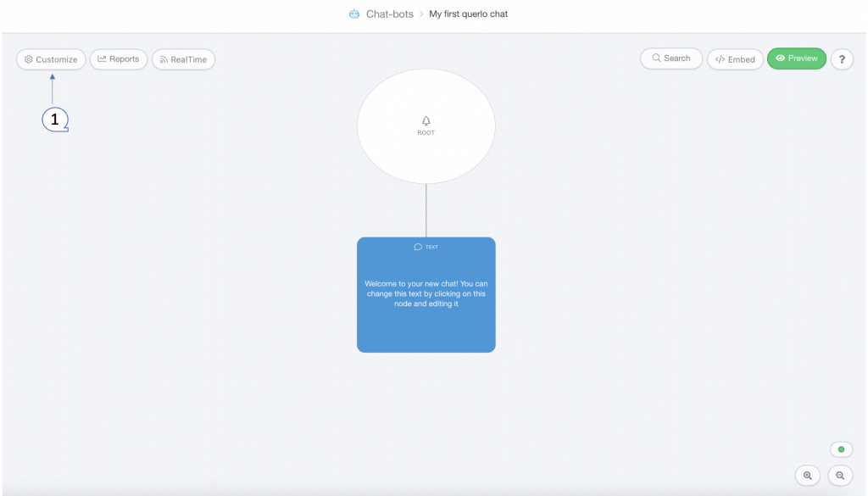Click the green Preview button
Screen dimensions: 868x496
tap(797, 59)
